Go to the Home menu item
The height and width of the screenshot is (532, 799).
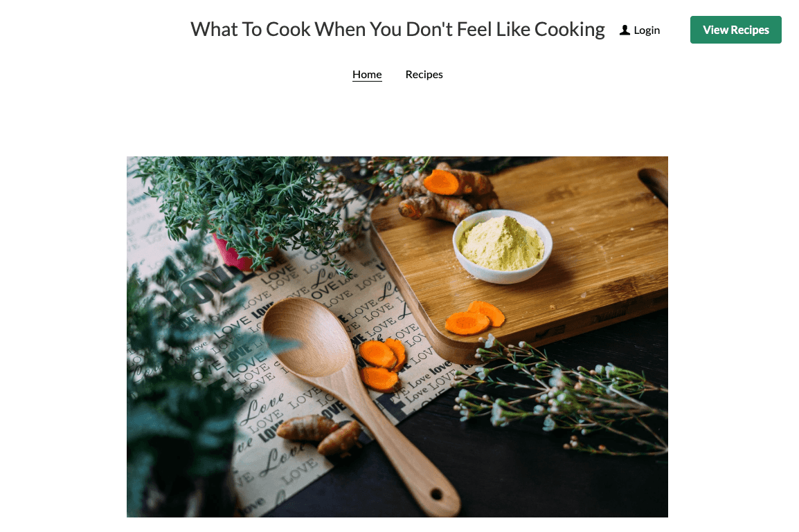(x=367, y=74)
